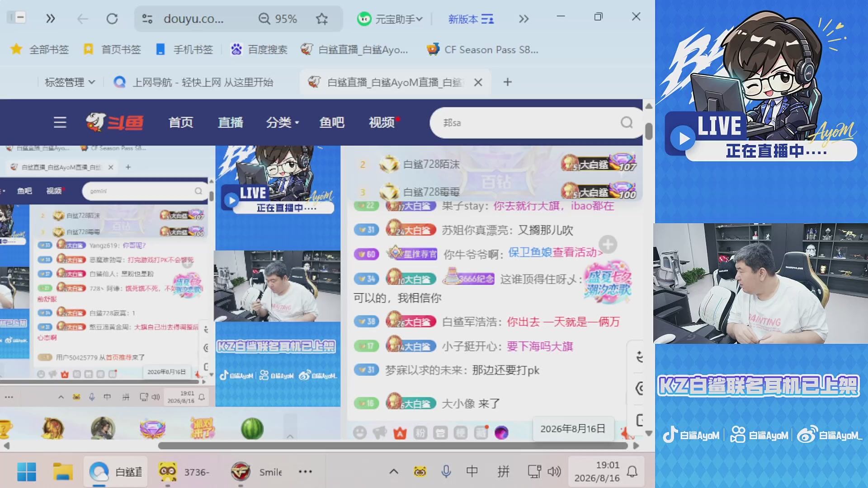
Task: Open 直播 in Douyu navigation
Action: coord(231,122)
